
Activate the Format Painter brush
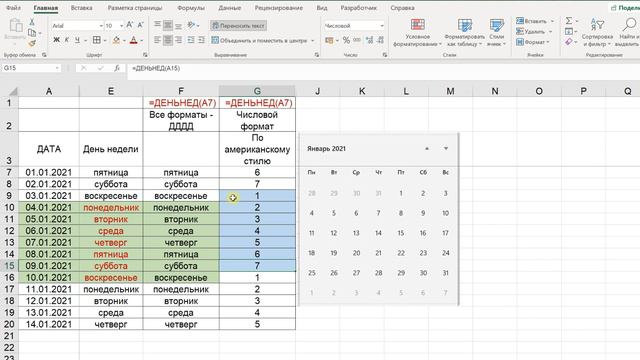pyautogui.click(x=32, y=43)
